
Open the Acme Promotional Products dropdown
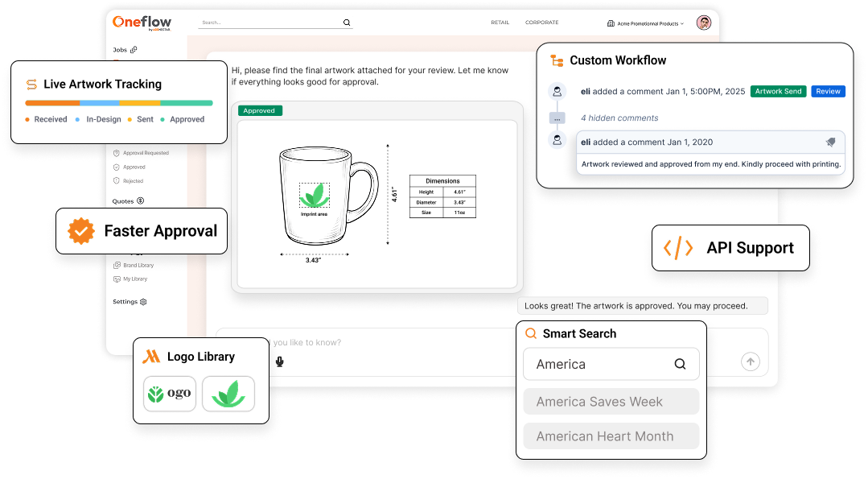(x=648, y=24)
